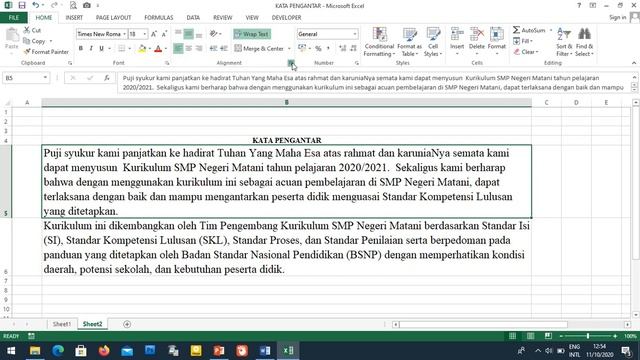Image resolution: width=640 pixels, height=360 pixels.
Task: Open Find & Select menu
Action: pos(584,42)
